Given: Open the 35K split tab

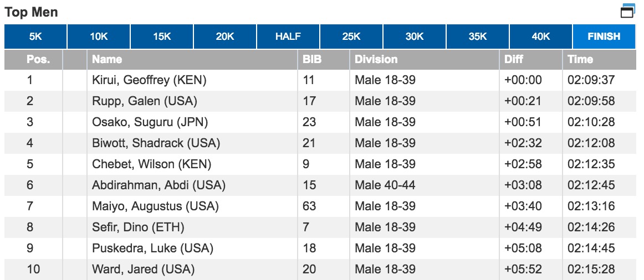Looking at the screenshot, I should [x=478, y=37].
